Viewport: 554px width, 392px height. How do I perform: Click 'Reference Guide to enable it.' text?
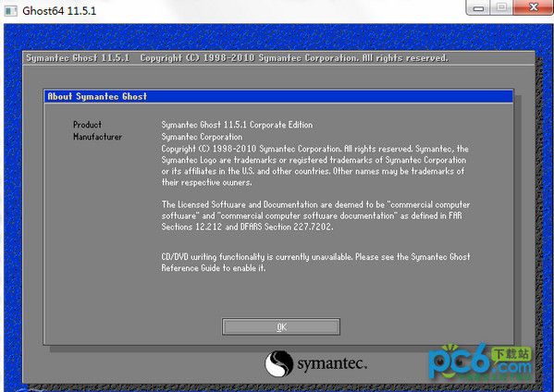[214, 268]
